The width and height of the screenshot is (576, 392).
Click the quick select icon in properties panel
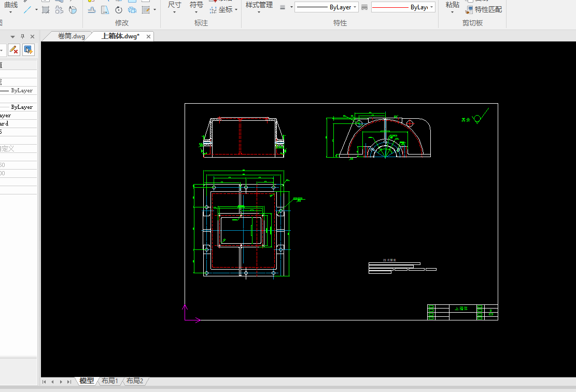(29, 50)
